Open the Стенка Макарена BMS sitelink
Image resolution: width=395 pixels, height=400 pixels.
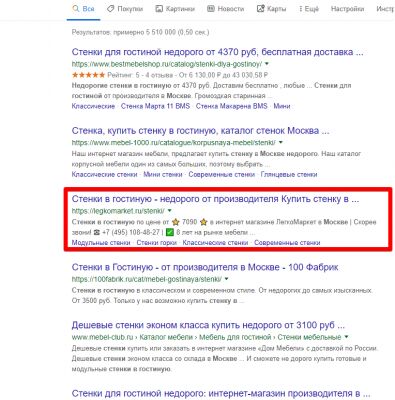(x=232, y=106)
